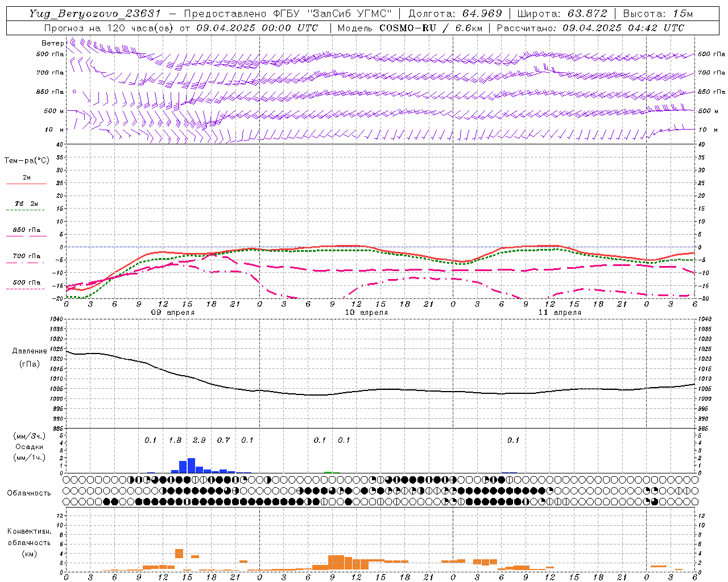Click the small green precipitation bar
This screenshot has width=728, height=582.
pos(328,472)
